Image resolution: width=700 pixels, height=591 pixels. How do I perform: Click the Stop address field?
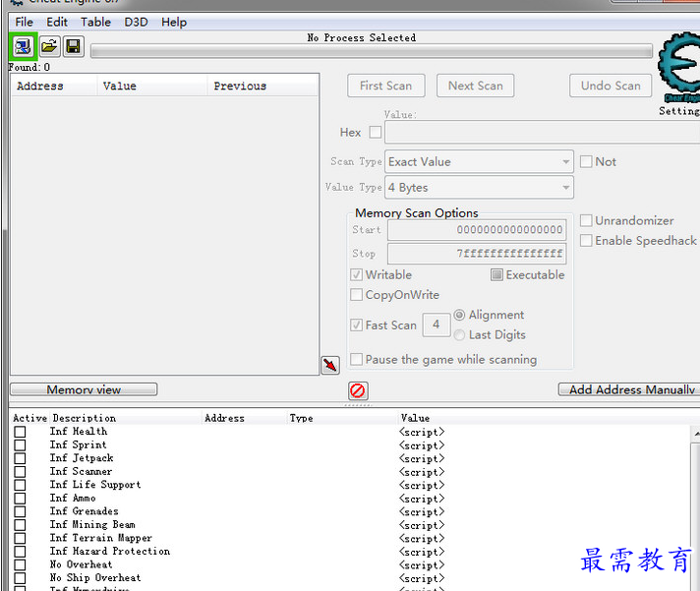477,254
